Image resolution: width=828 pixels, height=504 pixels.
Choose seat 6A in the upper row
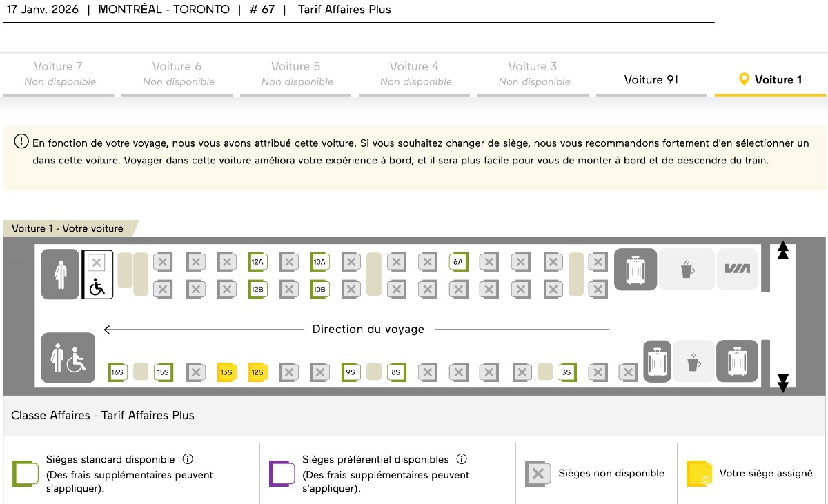click(x=458, y=262)
